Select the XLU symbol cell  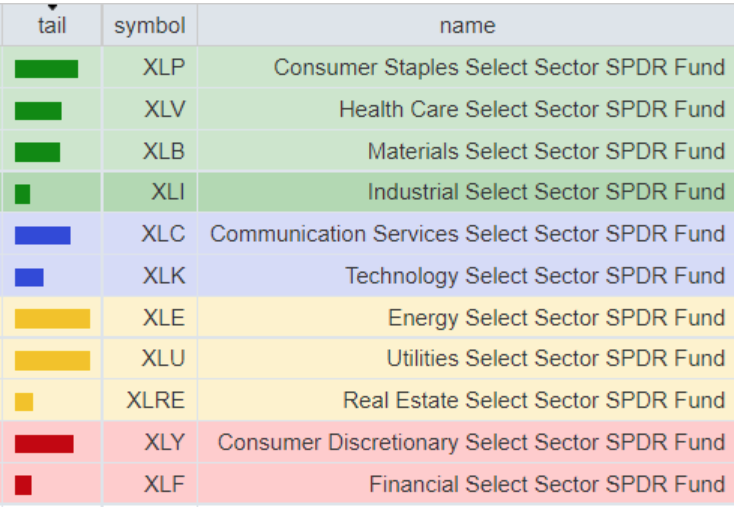point(164,359)
